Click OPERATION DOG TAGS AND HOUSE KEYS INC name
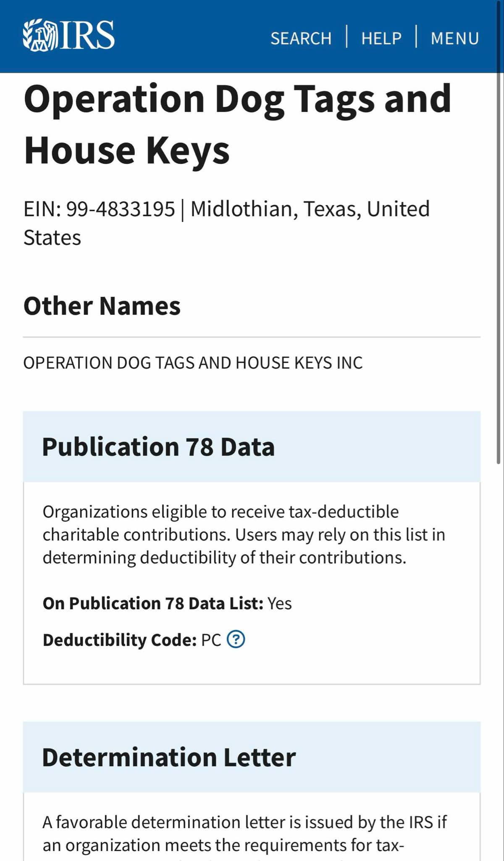 click(x=193, y=363)
